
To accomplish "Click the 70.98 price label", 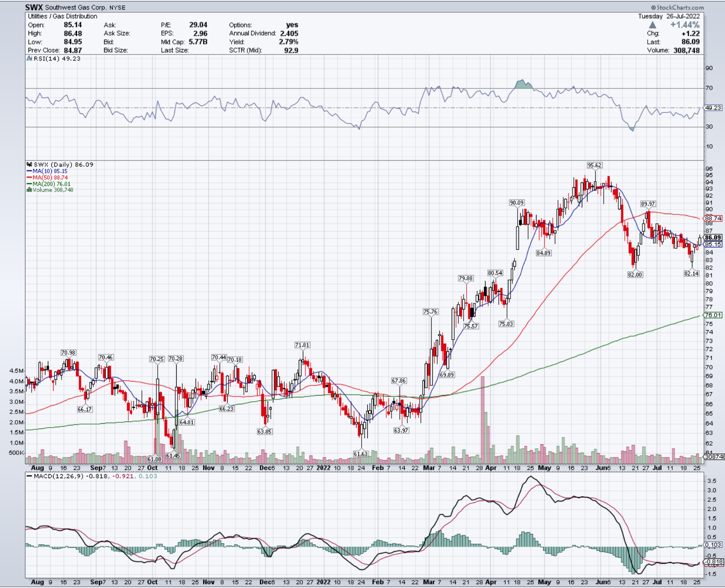I will click(x=68, y=352).
